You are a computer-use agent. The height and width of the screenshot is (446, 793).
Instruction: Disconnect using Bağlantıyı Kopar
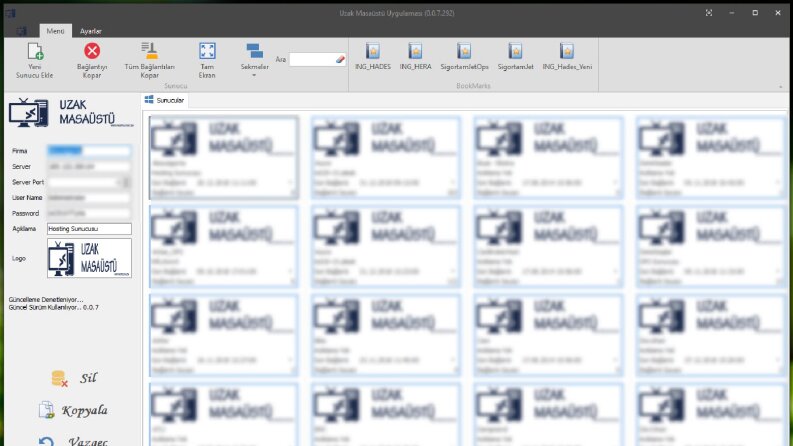[x=92, y=61]
